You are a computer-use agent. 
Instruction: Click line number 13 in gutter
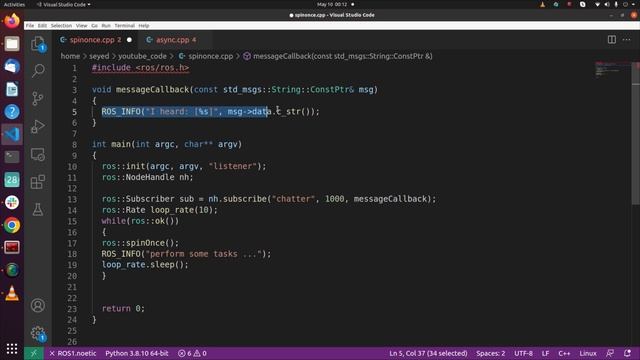pyautogui.click(x=72, y=199)
